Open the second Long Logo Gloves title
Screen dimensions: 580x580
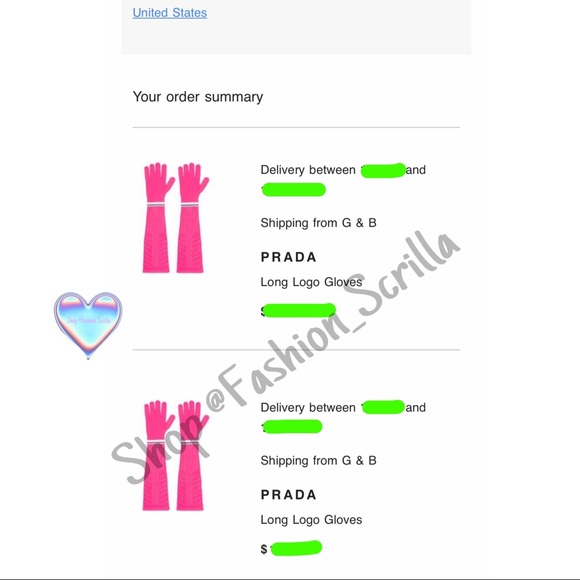[311, 520]
